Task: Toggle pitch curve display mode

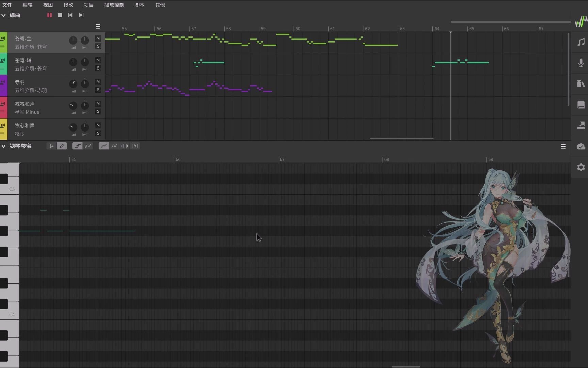Action: (88, 146)
